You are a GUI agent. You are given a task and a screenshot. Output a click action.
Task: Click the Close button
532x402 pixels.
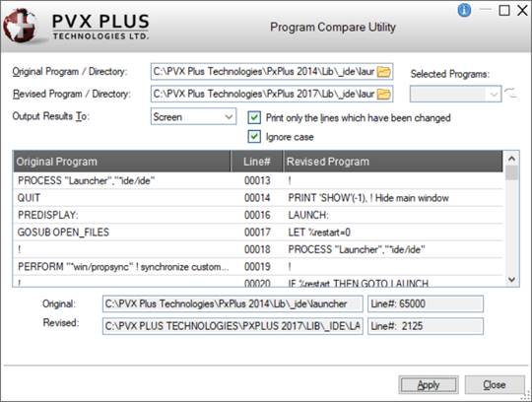coord(495,385)
